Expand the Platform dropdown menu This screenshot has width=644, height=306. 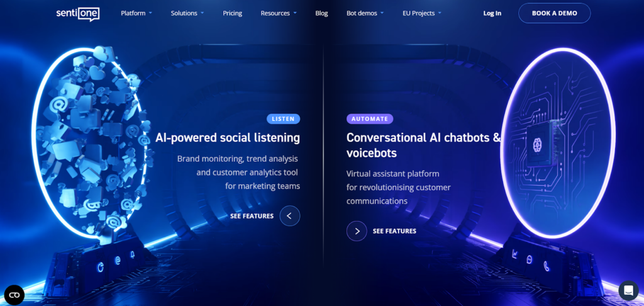[136, 13]
